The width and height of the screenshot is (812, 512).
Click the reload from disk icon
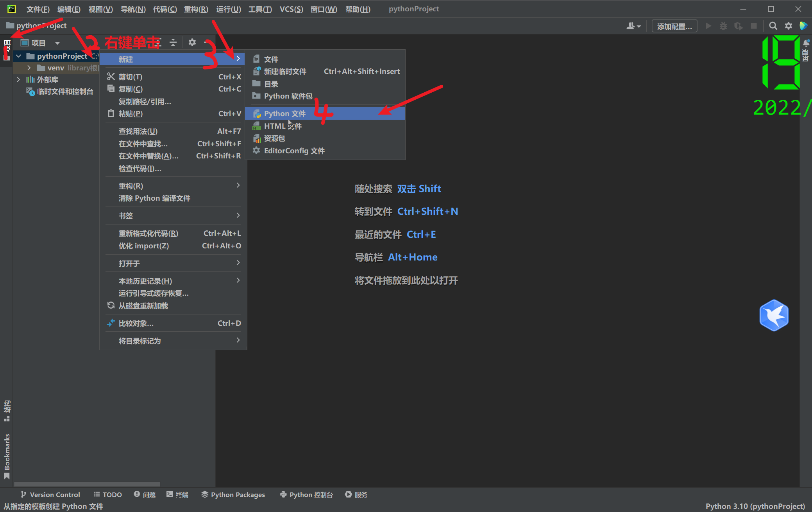click(111, 305)
